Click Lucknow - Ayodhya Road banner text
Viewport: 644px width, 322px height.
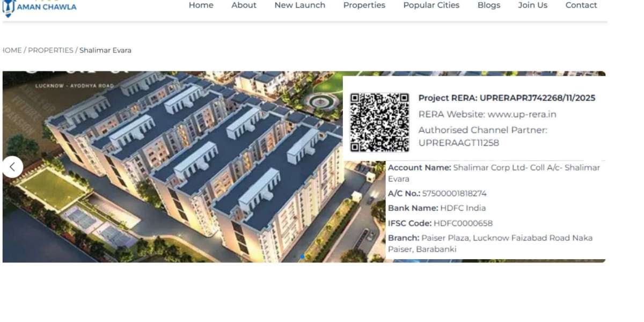coord(75,86)
